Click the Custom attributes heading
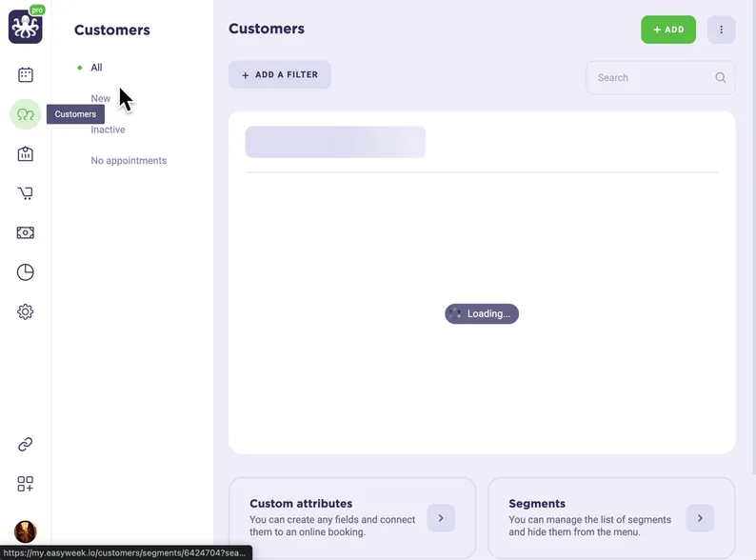Screen dimensions: 756x560 [301, 504]
